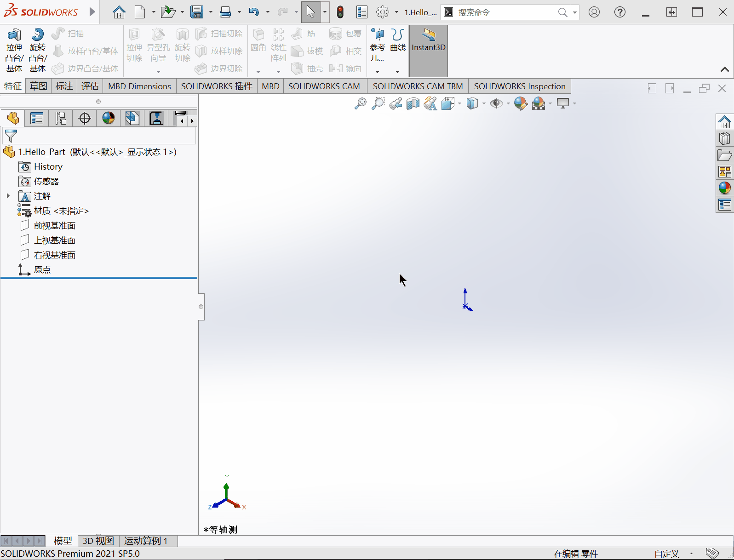
Task: Select the Revolved Boss/Base (旋转凸台/基体) tool
Action: tap(38, 51)
